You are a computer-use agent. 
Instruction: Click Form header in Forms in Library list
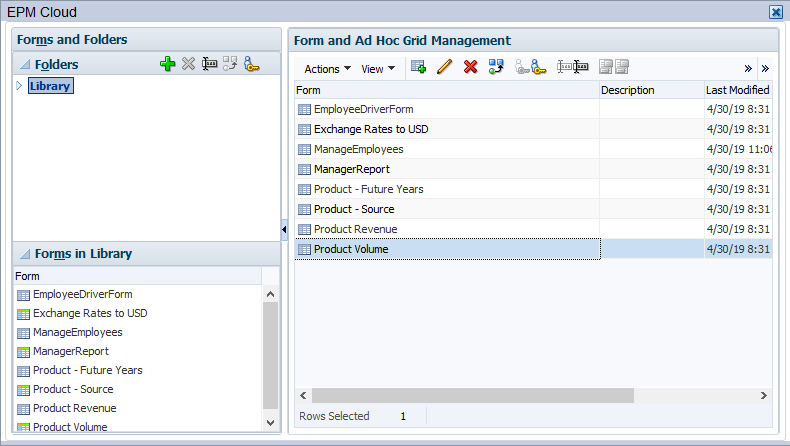click(x=138, y=276)
